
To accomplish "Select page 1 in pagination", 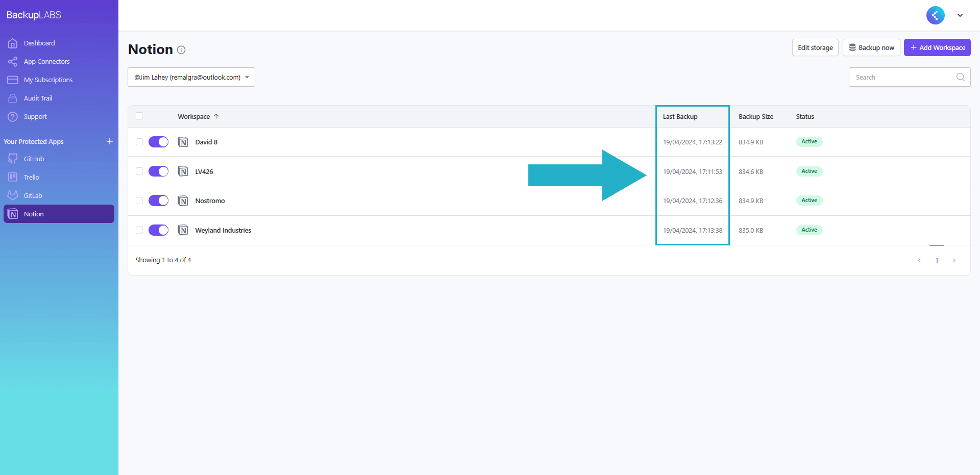I will (x=937, y=260).
